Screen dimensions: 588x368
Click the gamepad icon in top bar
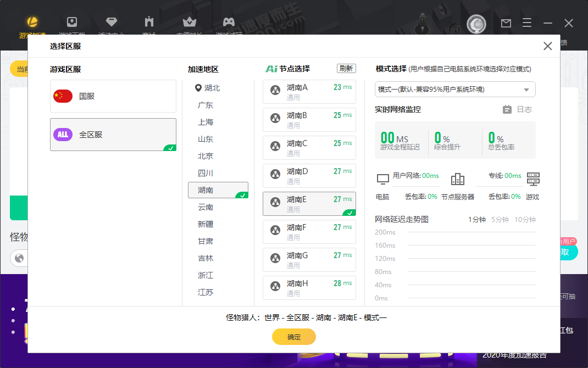tap(229, 23)
